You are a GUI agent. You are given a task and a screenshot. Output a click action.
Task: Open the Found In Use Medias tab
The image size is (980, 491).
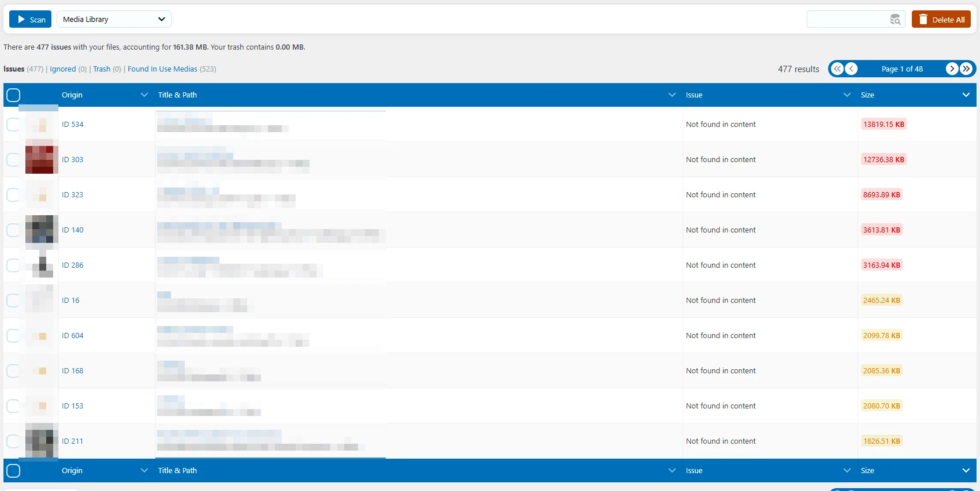click(x=162, y=69)
